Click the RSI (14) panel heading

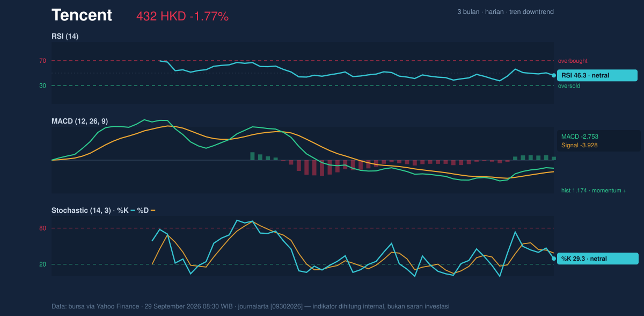click(65, 36)
